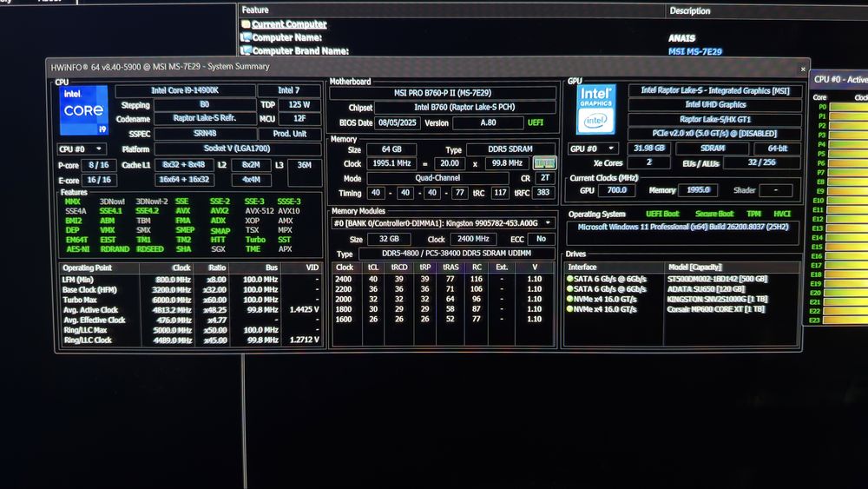
Task: Click the Computer Name row icon
Action: pos(246,37)
